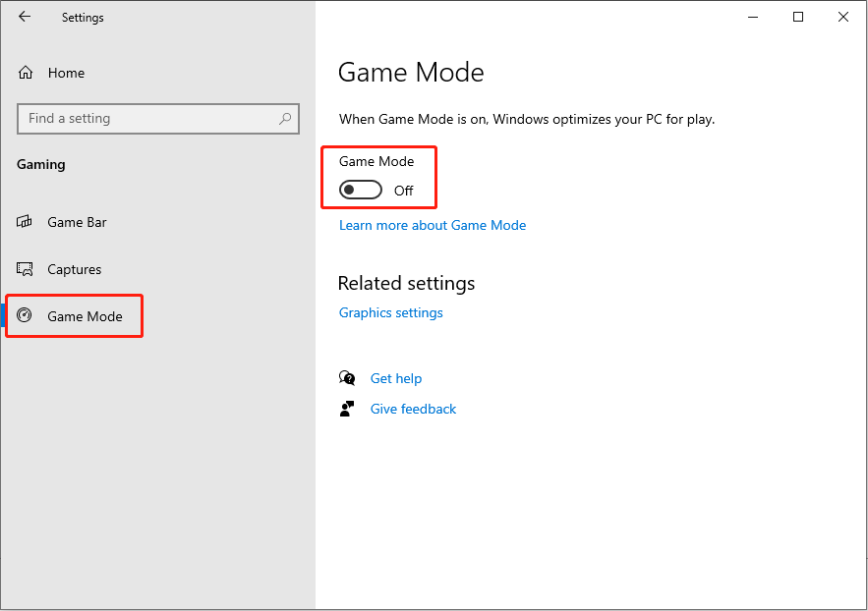
Task: Open the Graphics settings link
Action: (x=391, y=312)
